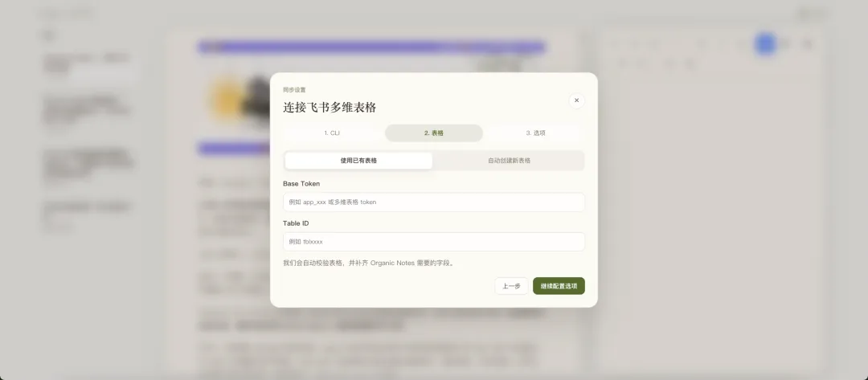Screen dimensions: 868x380
Task: Click 继续配置选项 to continue
Action: pyautogui.click(x=559, y=286)
